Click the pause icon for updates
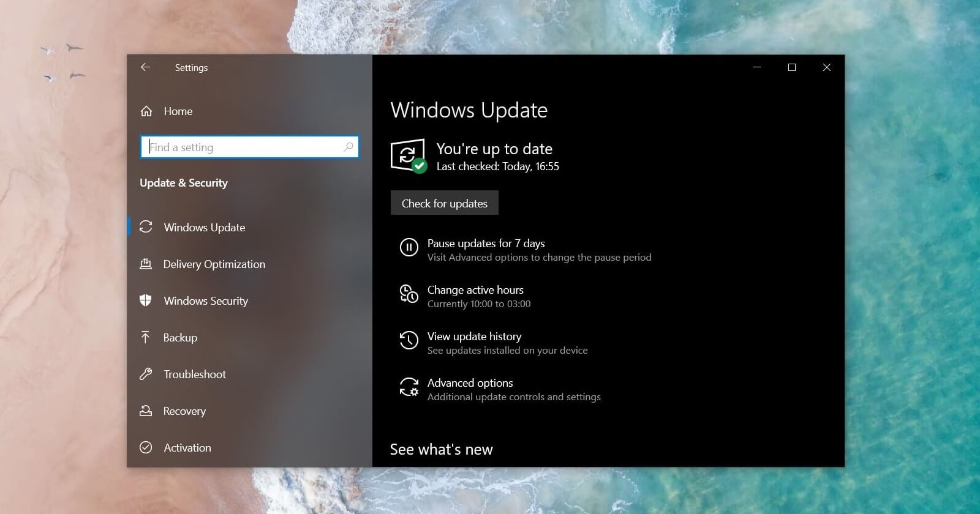The image size is (980, 514). 409,247
